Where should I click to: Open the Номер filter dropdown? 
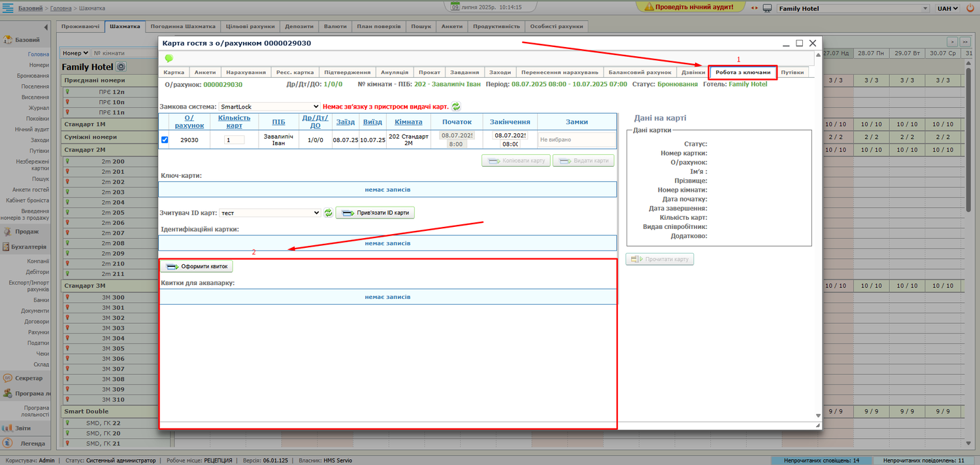(x=76, y=53)
